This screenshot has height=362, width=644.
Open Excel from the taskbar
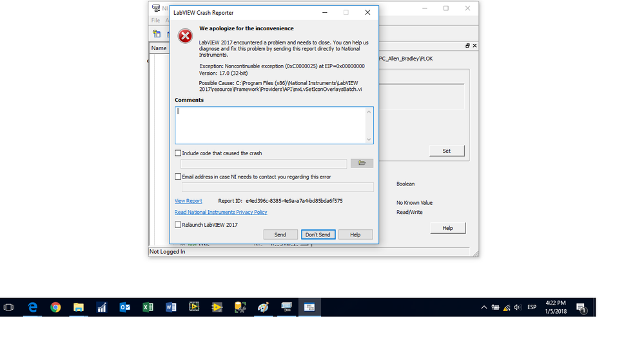tap(148, 307)
